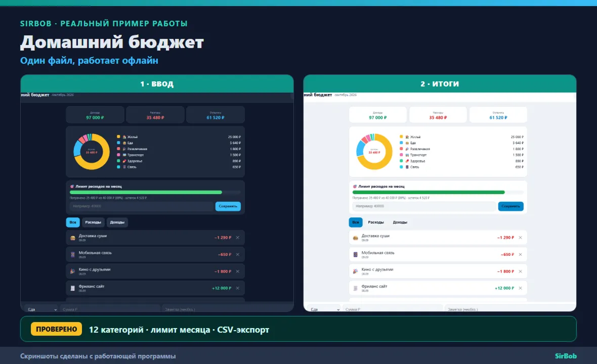
Task: Remove the Фриланс сайт entry in light panel
Action: (521, 288)
